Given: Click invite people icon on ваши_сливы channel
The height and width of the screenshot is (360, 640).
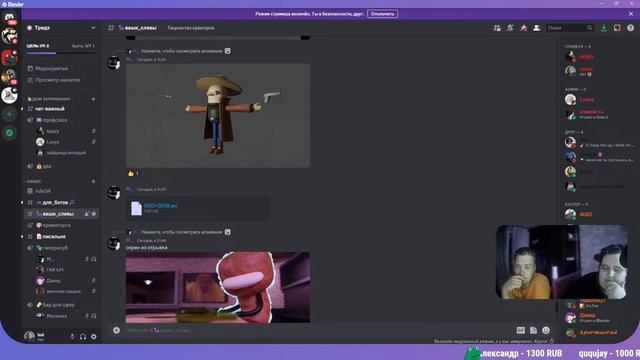Looking at the screenshot, I should [87, 214].
